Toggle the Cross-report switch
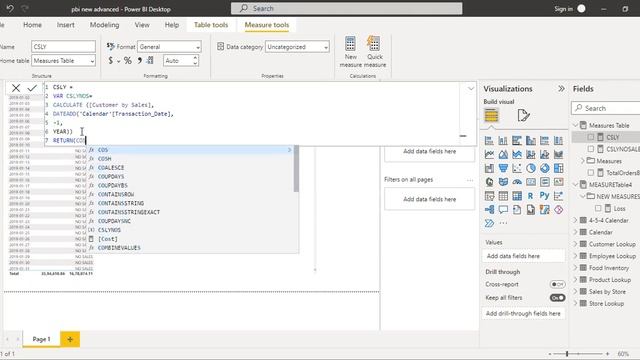 pos(557,284)
